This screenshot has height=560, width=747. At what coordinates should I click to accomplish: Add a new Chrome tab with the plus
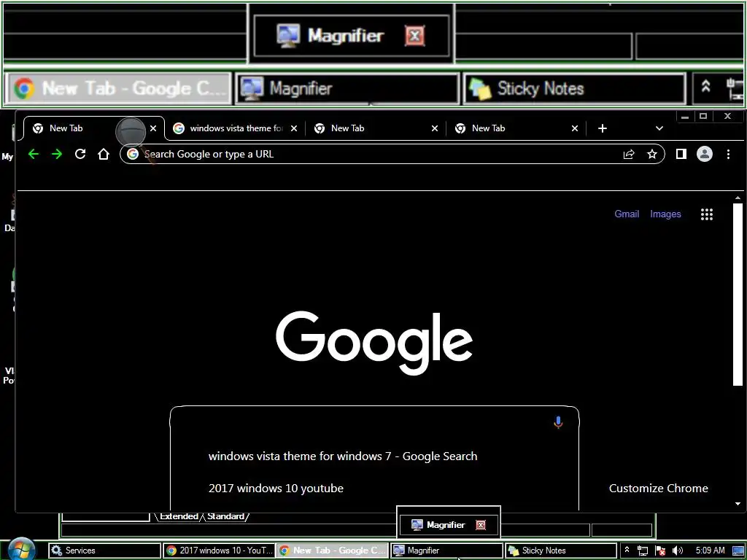pos(603,128)
